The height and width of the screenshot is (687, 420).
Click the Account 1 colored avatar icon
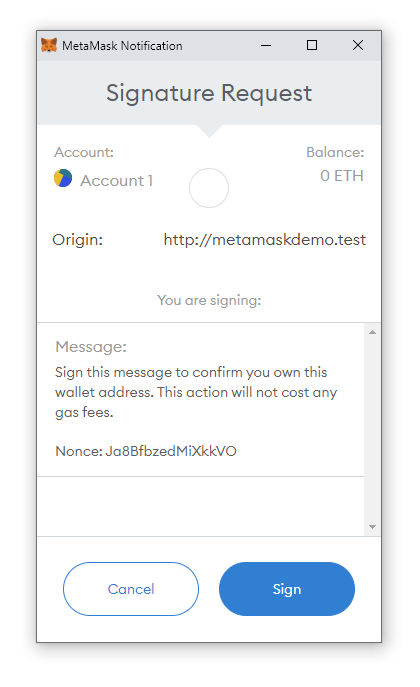[x=63, y=178]
